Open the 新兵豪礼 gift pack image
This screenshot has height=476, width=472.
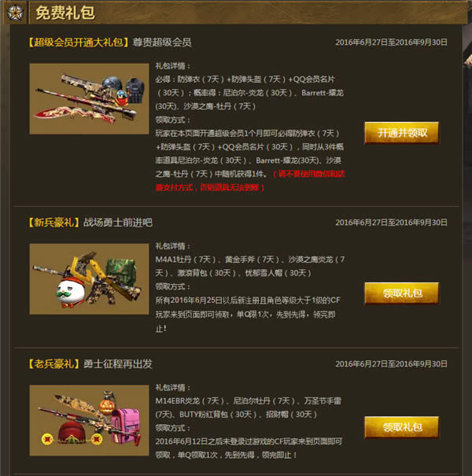89,279
